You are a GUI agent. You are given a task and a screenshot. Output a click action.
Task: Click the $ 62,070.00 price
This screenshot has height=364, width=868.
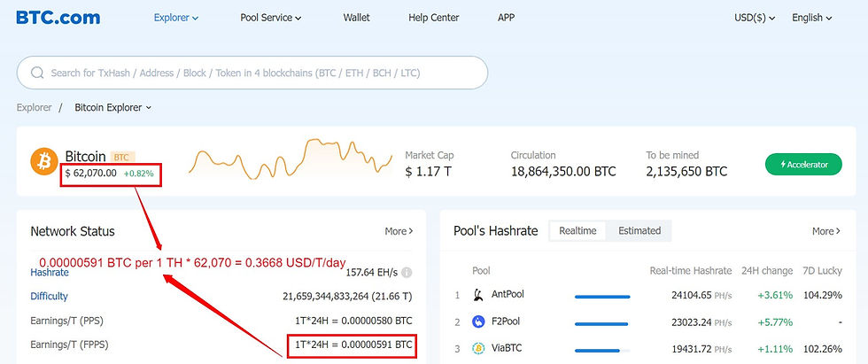tap(90, 174)
